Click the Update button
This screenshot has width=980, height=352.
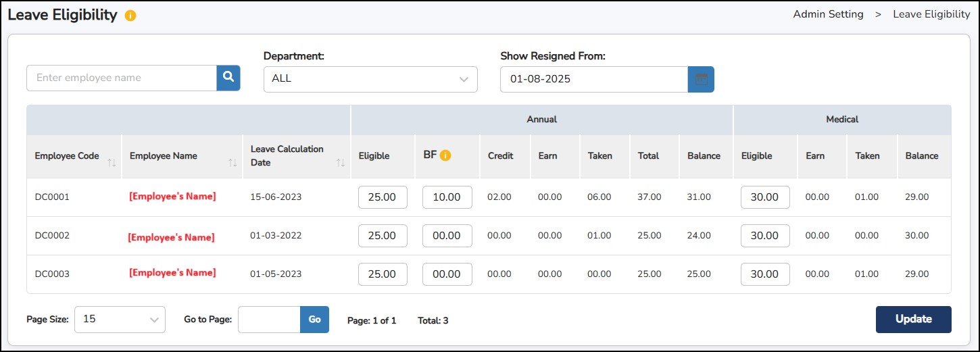click(x=913, y=320)
